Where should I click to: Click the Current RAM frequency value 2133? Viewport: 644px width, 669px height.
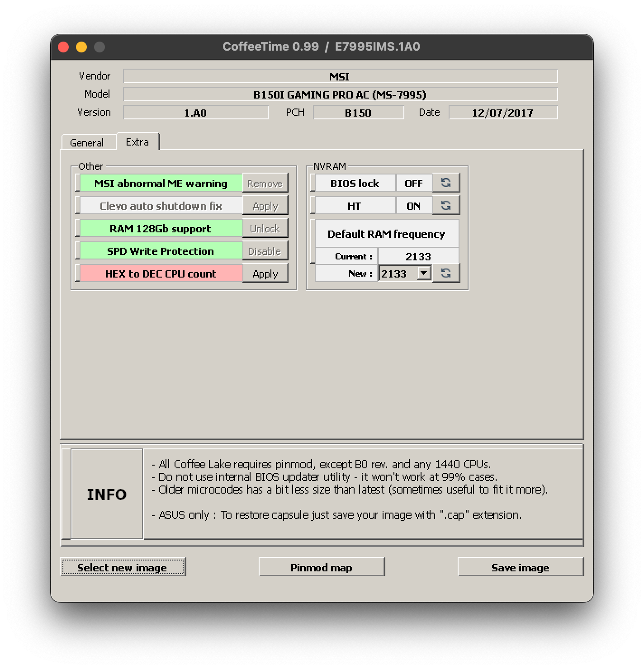418,256
